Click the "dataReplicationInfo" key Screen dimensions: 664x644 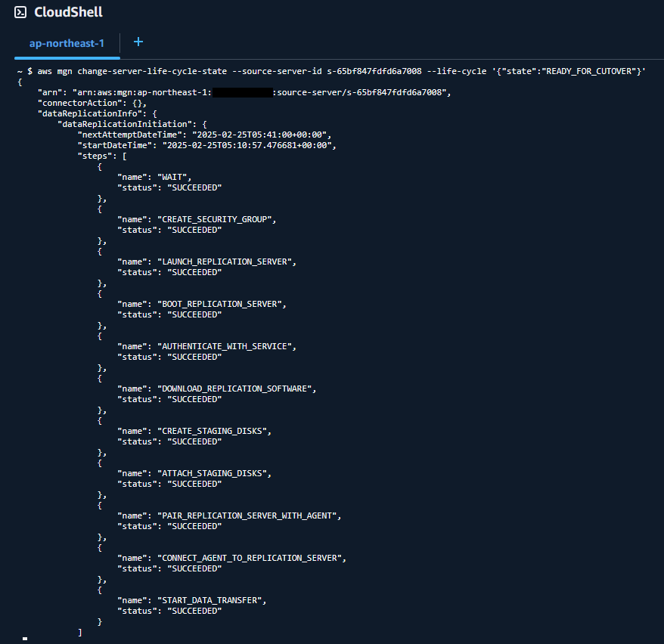tap(90, 114)
